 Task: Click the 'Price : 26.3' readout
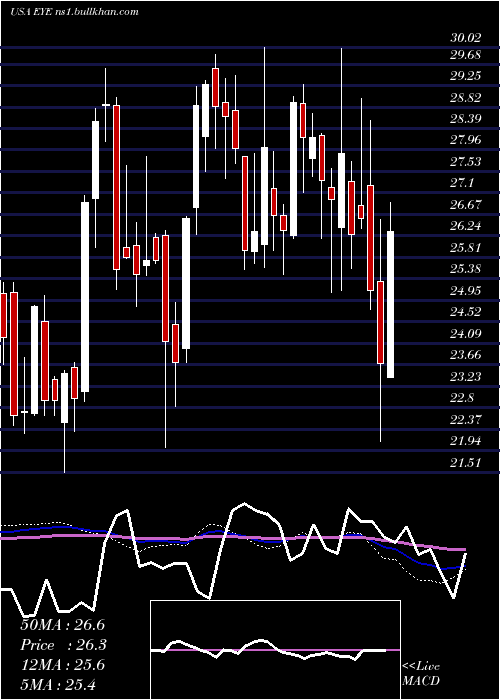[64, 645]
